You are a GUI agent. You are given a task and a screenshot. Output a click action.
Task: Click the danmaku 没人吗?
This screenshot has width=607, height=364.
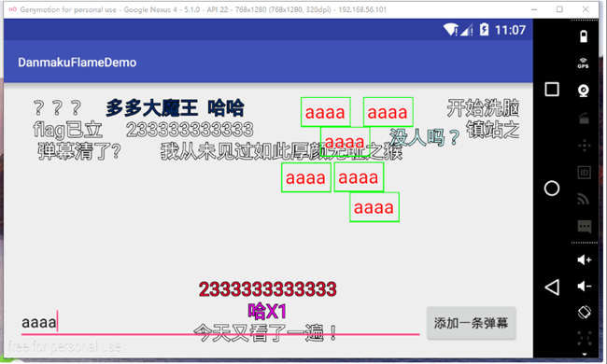tap(425, 137)
